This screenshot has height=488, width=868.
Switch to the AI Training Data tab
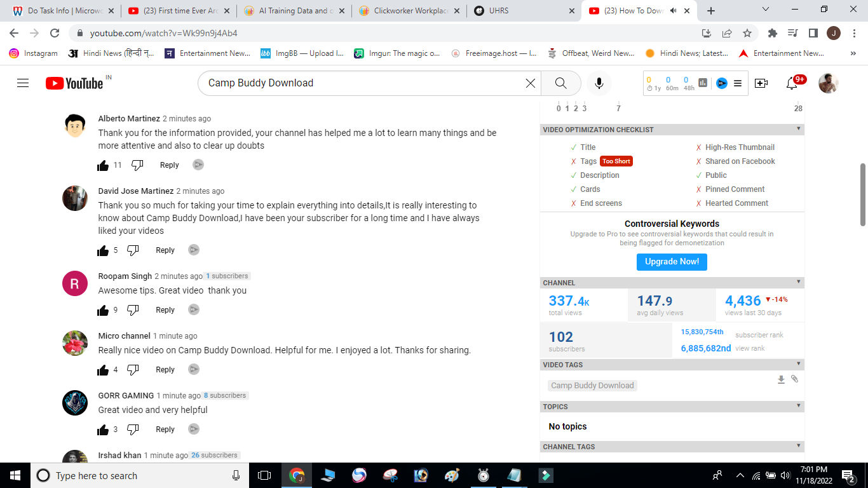click(x=294, y=11)
